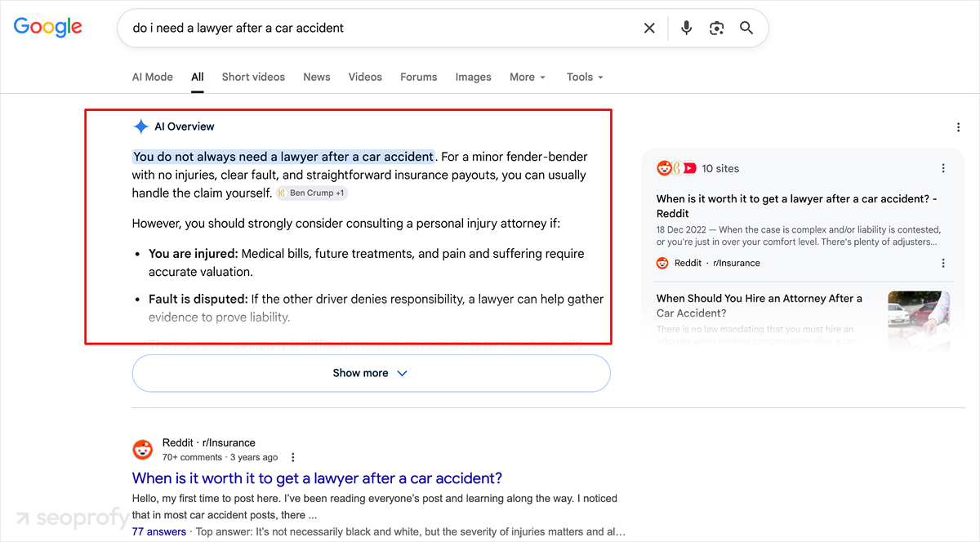Click the 10 sites source icons
Viewport: 980px width, 542px height.
point(677,168)
